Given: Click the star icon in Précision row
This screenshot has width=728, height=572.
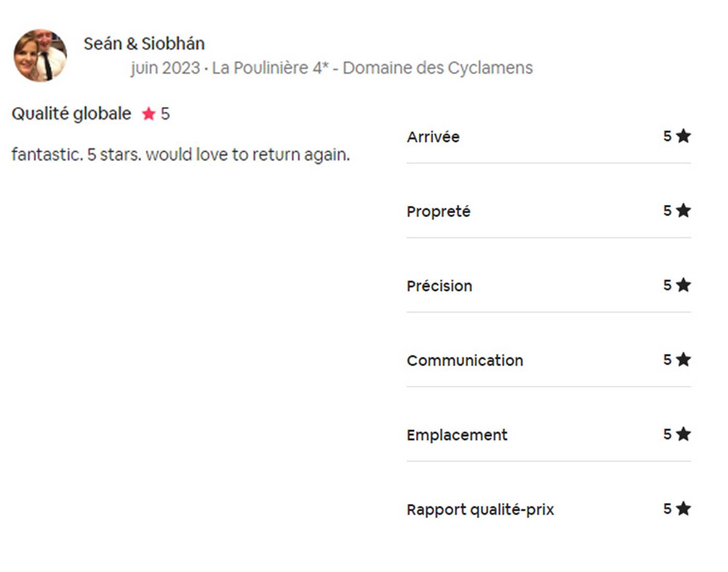Looking at the screenshot, I should tap(684, 285).
